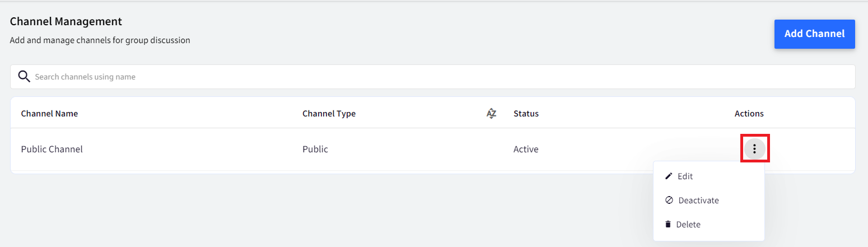Click the Channel Type column header
This screenshot has height=247, width=868.
[x=329, y=114]
